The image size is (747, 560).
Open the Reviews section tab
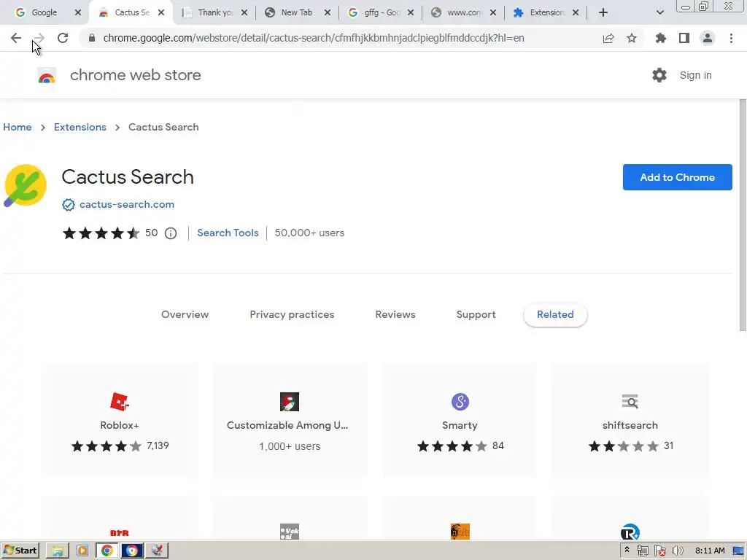pyautogui.click(x=395, y=315)
